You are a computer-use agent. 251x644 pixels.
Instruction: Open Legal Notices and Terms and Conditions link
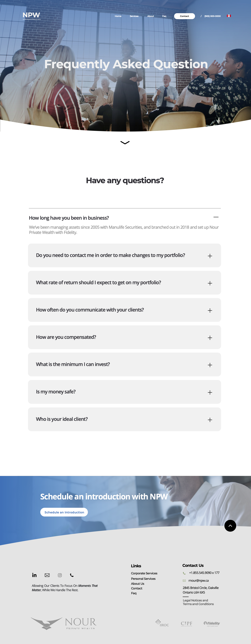[x=198, y=602]
